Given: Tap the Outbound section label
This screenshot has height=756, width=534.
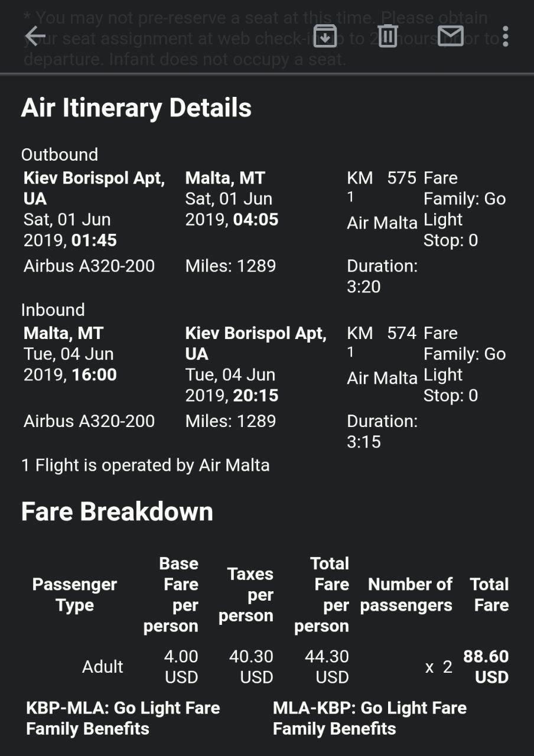Looking at the screenshot, I should point(60,155).
